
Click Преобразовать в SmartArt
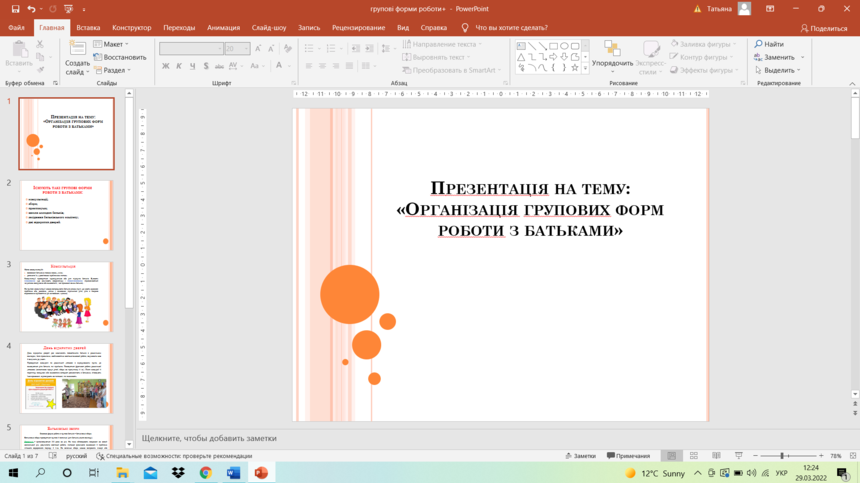pyautogui.click(x=451, y=70)
